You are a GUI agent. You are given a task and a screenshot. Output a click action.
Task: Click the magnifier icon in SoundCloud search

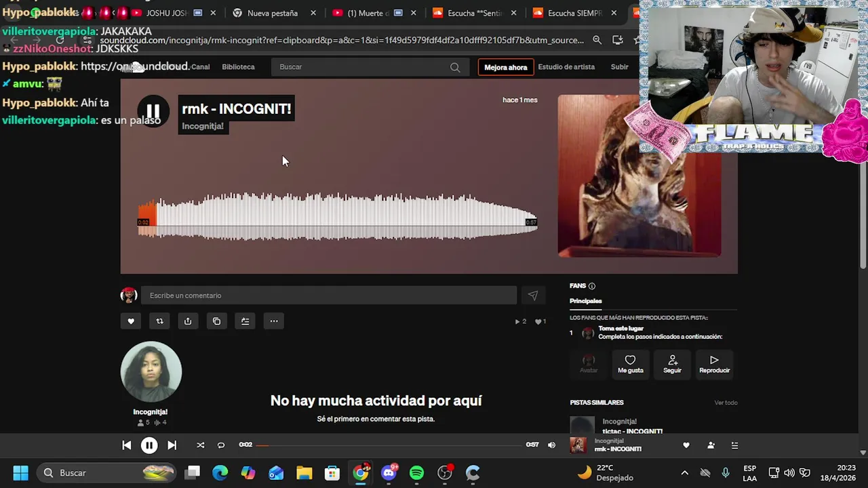click(455, 67)
